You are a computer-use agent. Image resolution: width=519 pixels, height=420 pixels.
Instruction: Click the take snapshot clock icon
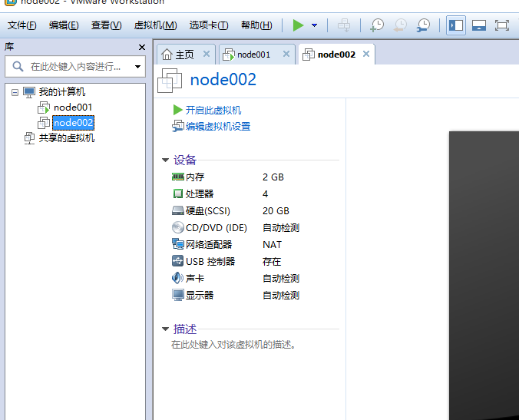(377, 25)
